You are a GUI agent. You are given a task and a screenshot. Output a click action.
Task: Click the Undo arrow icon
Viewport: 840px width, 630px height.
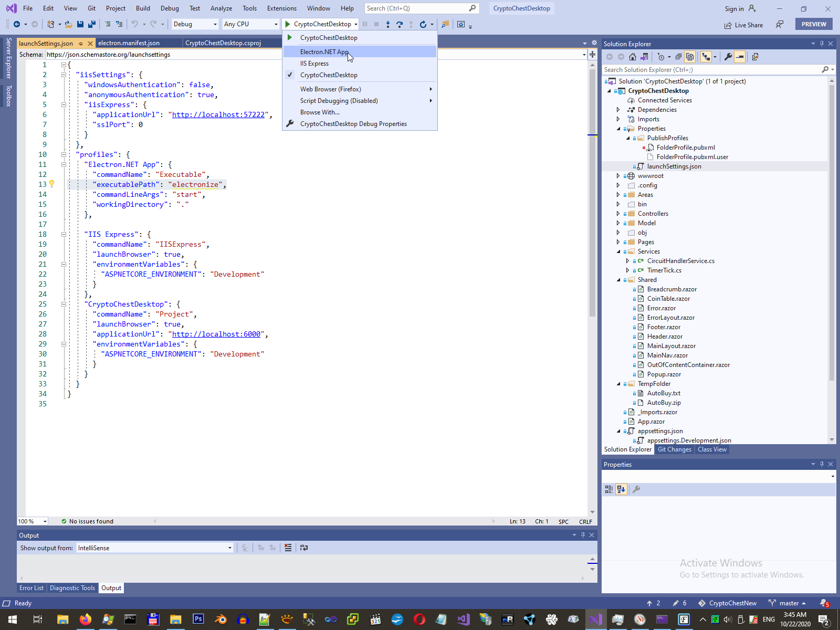click(135, 24)
